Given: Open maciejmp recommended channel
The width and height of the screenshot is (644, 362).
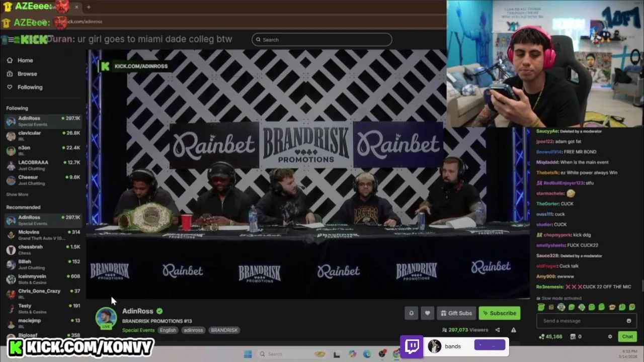Looking at the screenshot, I should [43, 323].
